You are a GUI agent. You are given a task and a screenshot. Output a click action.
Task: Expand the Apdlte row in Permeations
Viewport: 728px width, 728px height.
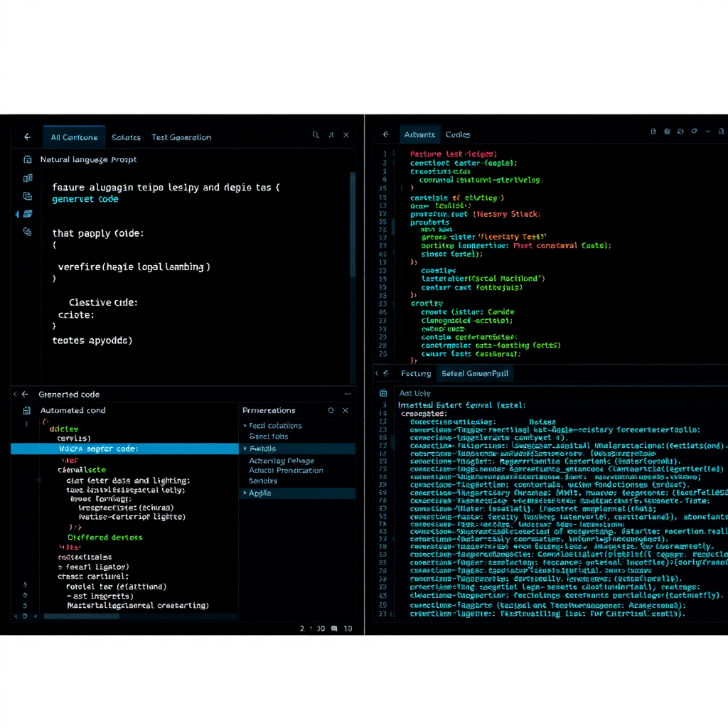click(x=245, y=493)
